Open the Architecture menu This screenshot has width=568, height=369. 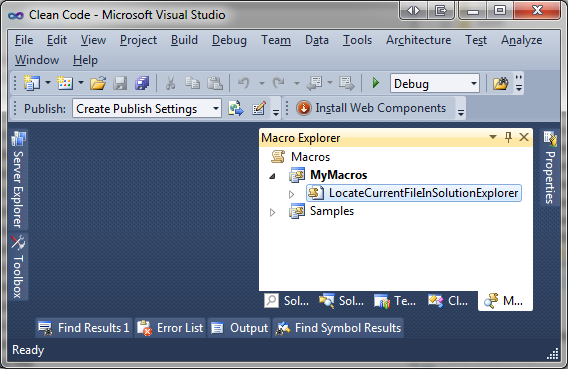click(418, 40)
